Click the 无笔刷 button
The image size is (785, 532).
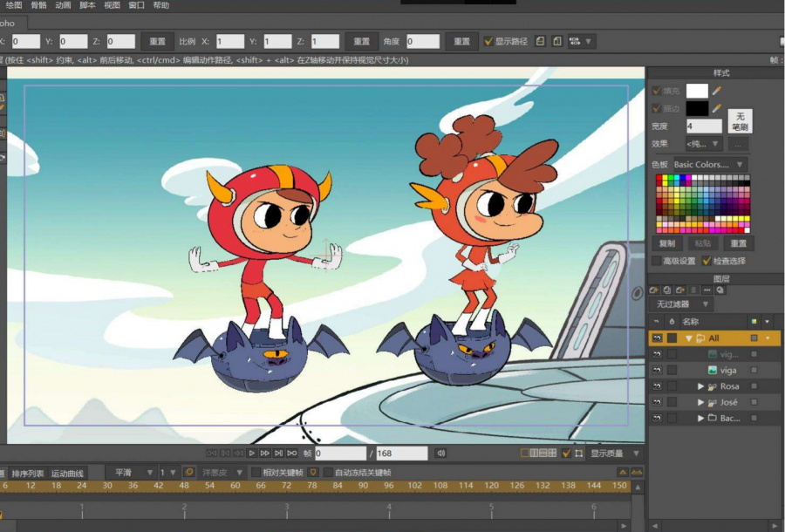740,121
